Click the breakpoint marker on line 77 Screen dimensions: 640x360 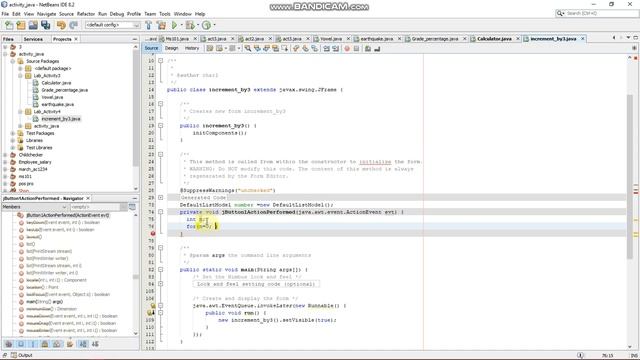click(153, 233)
